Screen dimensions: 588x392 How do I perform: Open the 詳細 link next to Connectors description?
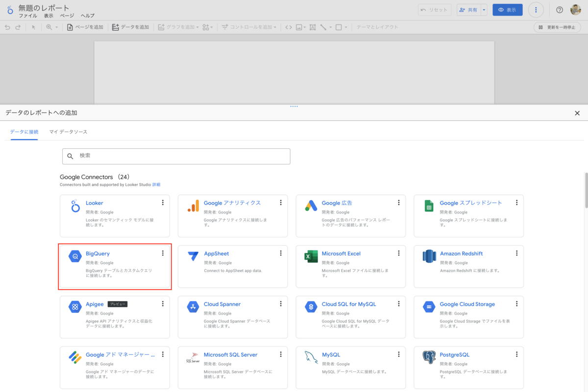[156, 185]
